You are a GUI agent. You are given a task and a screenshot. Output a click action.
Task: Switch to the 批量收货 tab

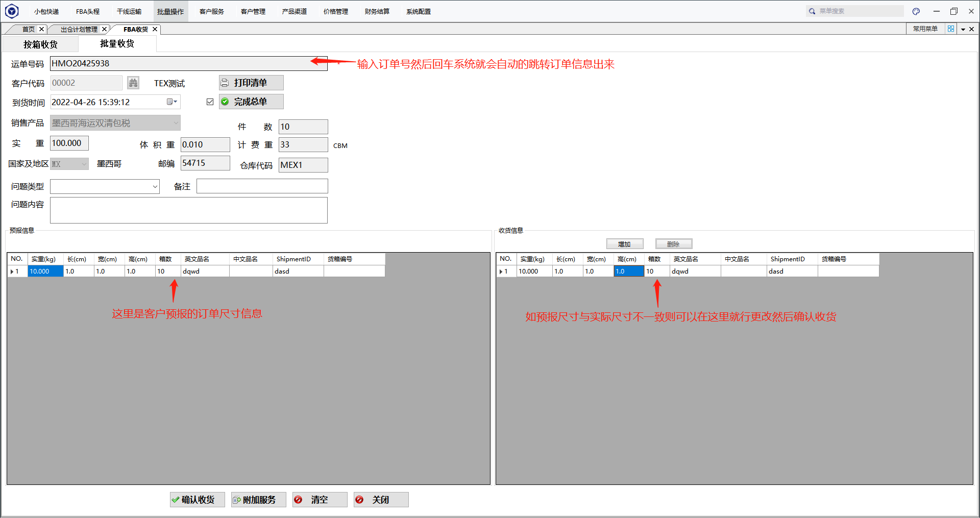point(117,44)
